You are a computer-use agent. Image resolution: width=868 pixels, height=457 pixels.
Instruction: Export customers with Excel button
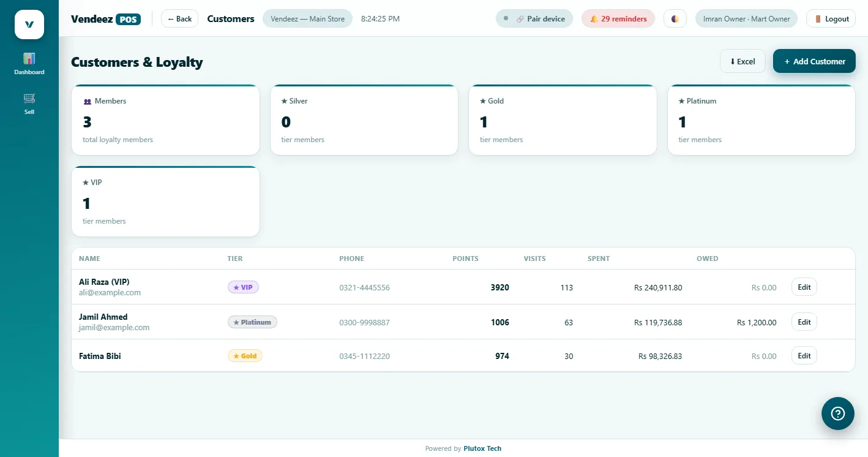click(x=743, y=61)
